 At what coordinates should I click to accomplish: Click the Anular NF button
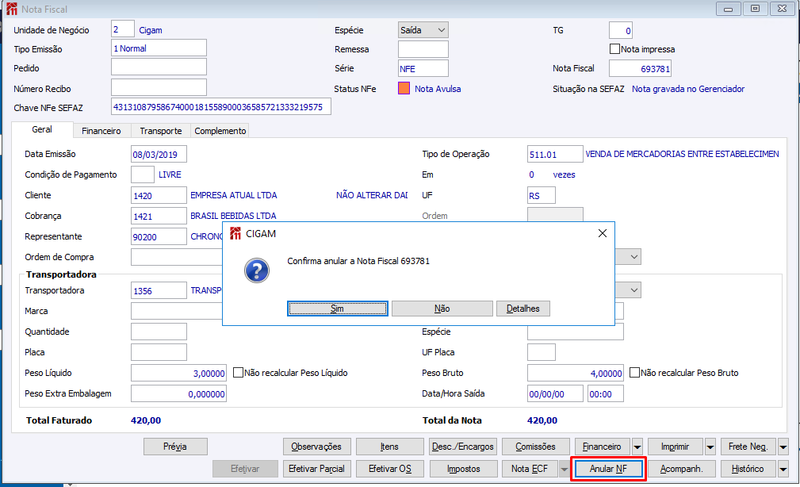point(608,469)
